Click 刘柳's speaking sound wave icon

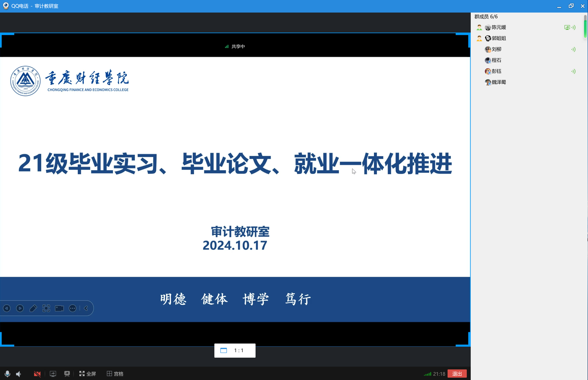click(573, 49)
